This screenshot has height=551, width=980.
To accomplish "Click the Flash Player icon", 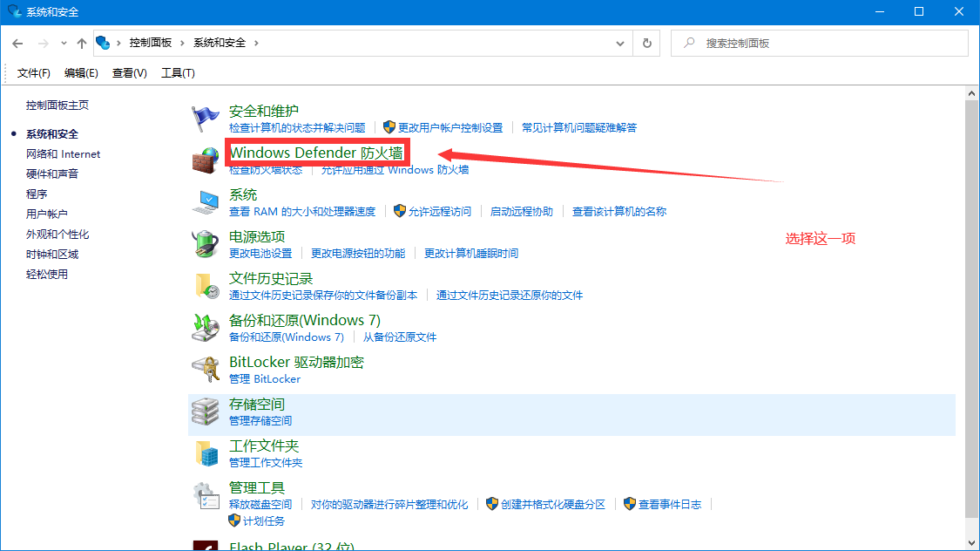I will [x=205, y=546].
